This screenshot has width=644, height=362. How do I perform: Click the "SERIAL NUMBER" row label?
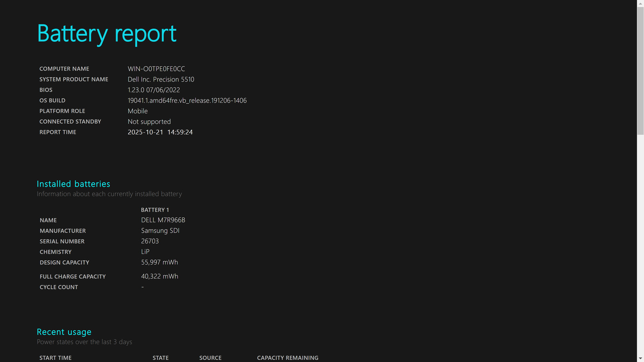(x=62, y=241)
